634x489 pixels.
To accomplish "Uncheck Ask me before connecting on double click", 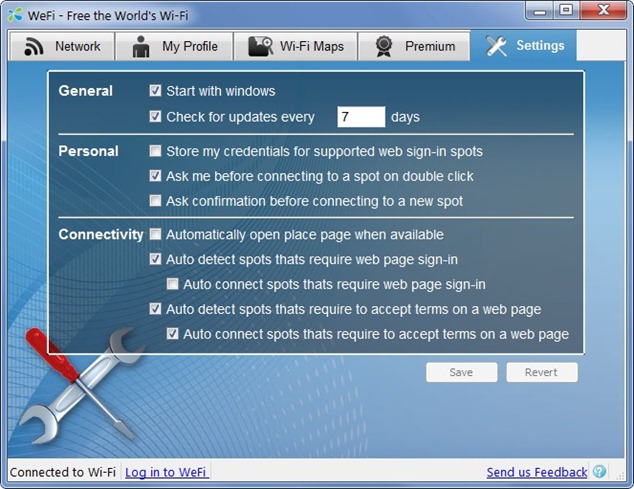I will pos(155,176).
